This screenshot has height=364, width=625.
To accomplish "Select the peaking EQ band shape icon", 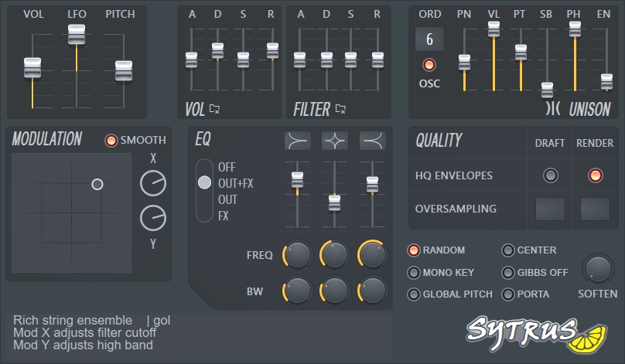I will (335, 141).
